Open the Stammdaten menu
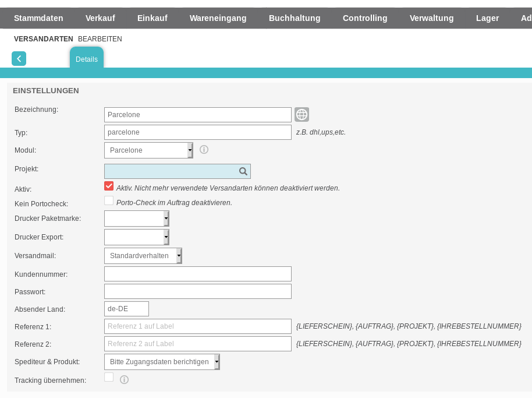Screen dimensions: 532x398 38,18
